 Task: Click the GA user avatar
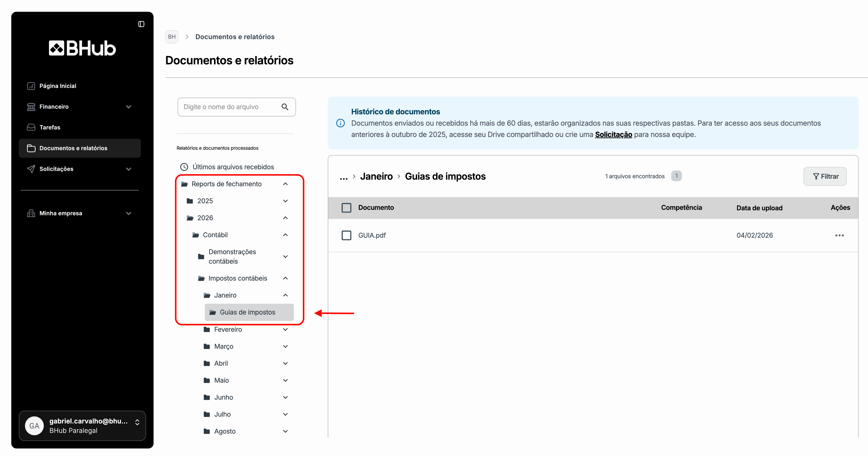pyautogui.click(x=34, y=426)
